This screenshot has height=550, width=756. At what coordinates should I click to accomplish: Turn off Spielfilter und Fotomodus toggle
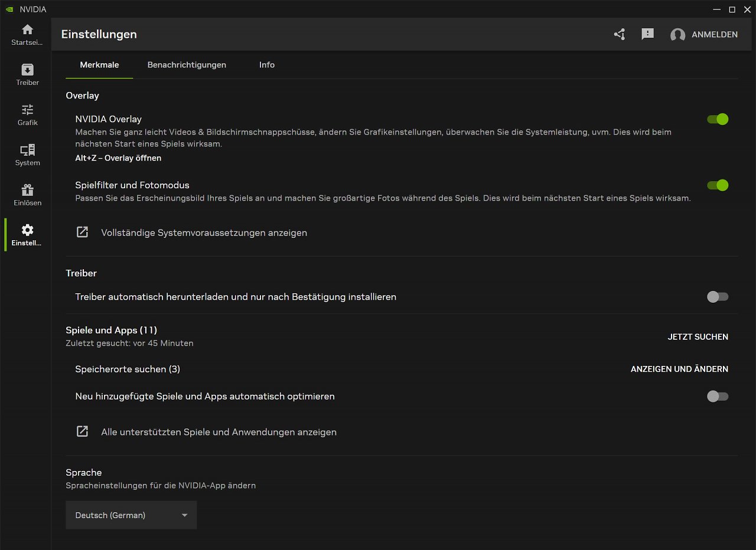718,185
